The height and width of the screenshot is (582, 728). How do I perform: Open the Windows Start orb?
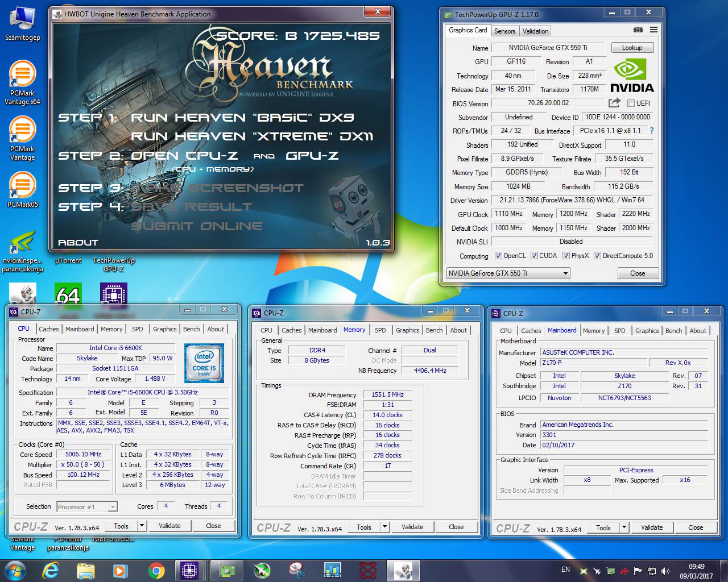15,570
